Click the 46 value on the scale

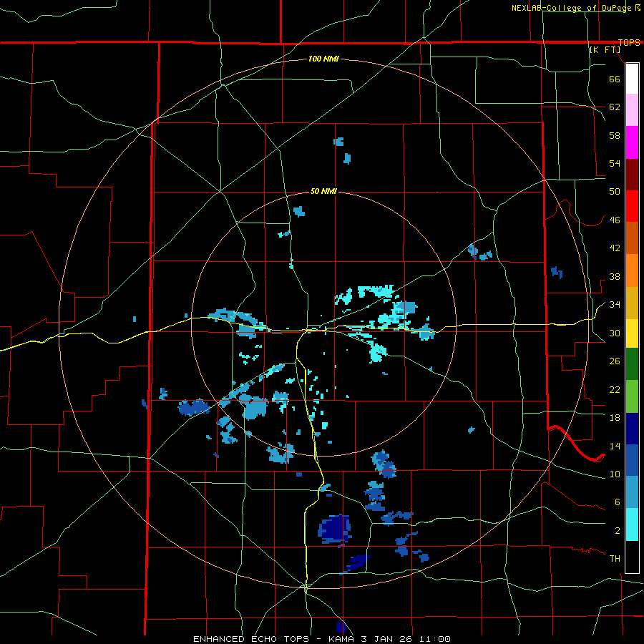[x=615, y=220]
